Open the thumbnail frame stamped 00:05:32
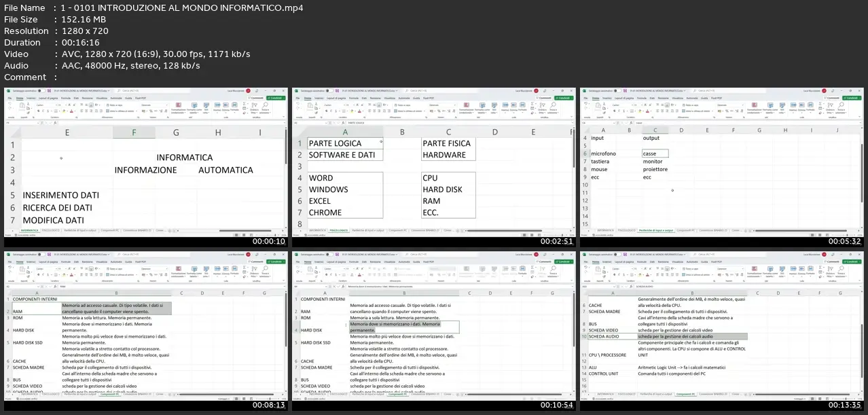The width and height of the screenshot is (868, 415). point(721,167)
